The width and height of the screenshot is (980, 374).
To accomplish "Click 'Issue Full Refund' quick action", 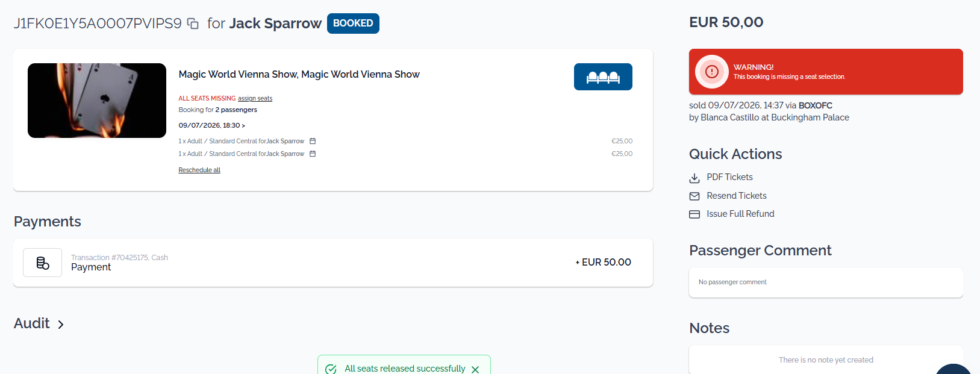I will click(740, 214).
